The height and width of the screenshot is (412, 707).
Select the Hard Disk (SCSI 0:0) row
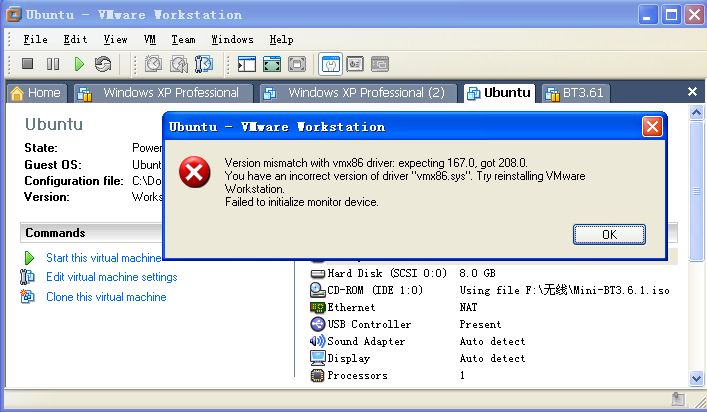(x=493, y=273)
